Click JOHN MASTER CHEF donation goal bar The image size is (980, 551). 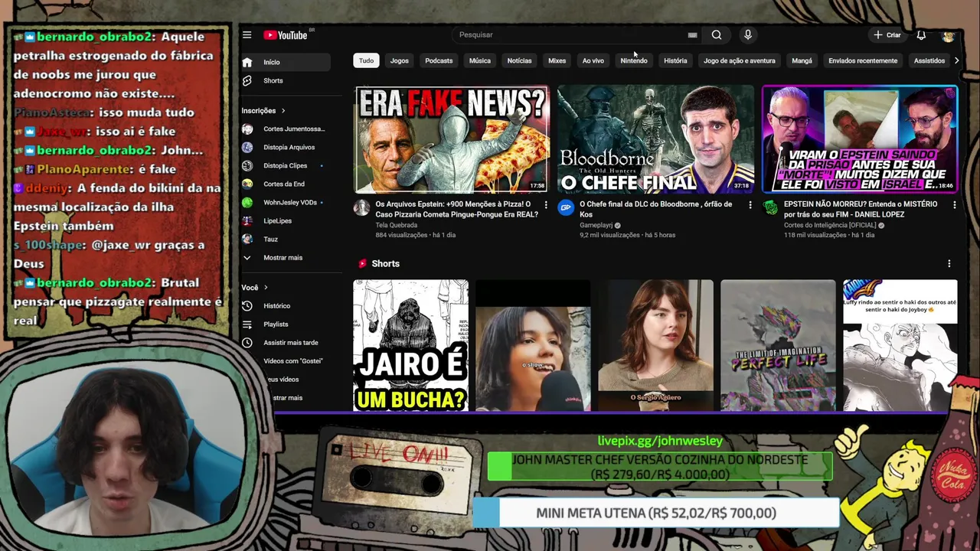coord(660,467)
